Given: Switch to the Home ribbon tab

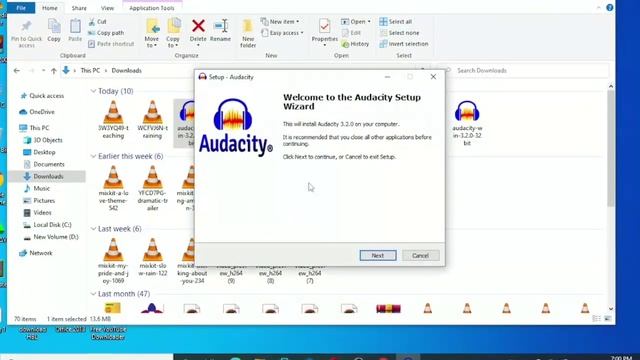Looking at the screenshot, I should click(50, 8).
